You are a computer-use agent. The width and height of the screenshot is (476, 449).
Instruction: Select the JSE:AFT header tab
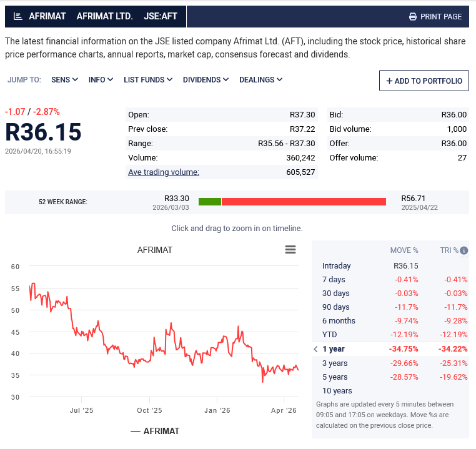pyautogui.click(x=161, y=16)
